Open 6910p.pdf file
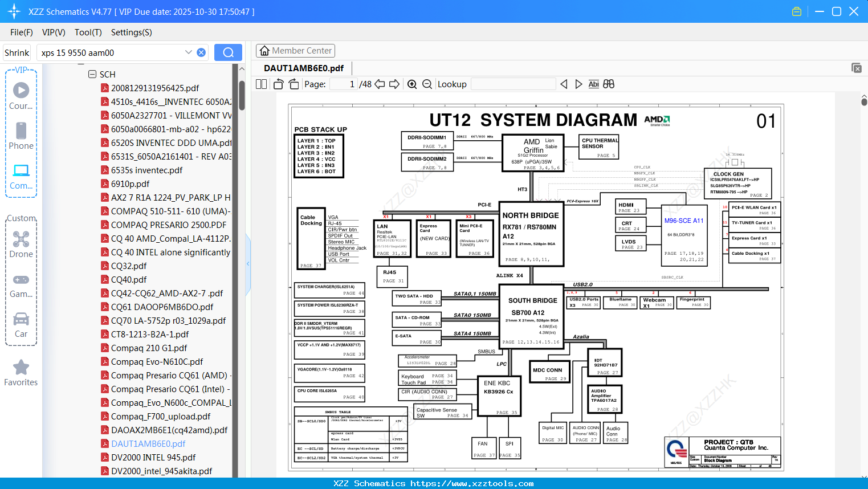The image size is (868, 489). click(130, 184)
